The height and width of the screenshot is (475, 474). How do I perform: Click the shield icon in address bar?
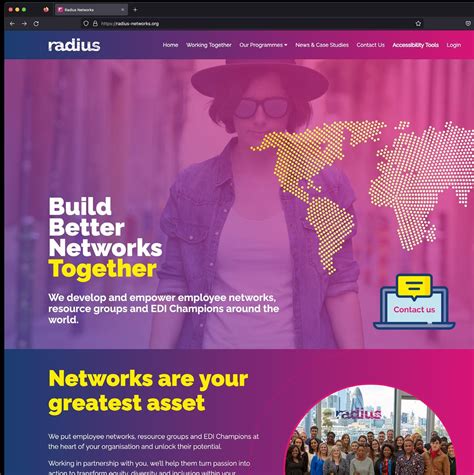86,24
